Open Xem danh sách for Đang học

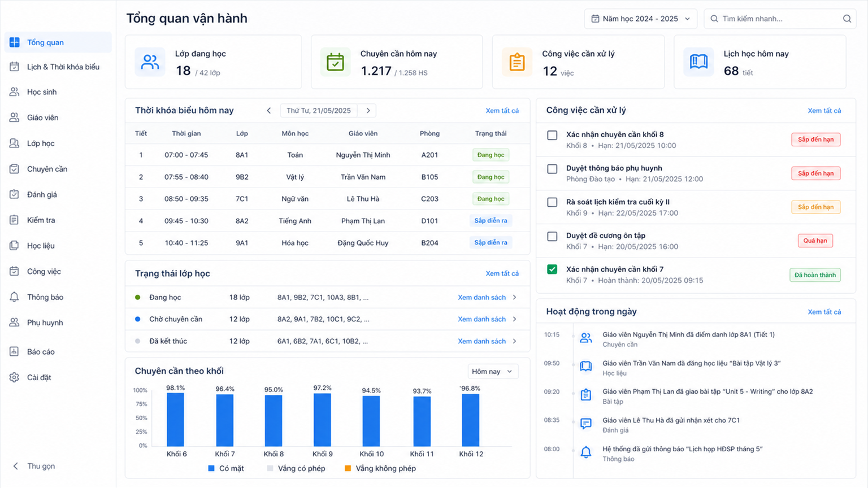[x=481, y=297]
